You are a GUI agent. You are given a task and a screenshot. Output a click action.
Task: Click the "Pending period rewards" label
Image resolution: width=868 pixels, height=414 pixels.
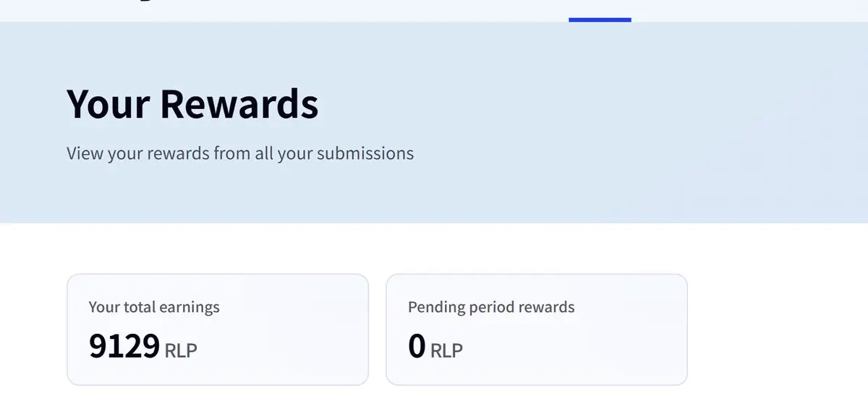click(x=491, y=307)
